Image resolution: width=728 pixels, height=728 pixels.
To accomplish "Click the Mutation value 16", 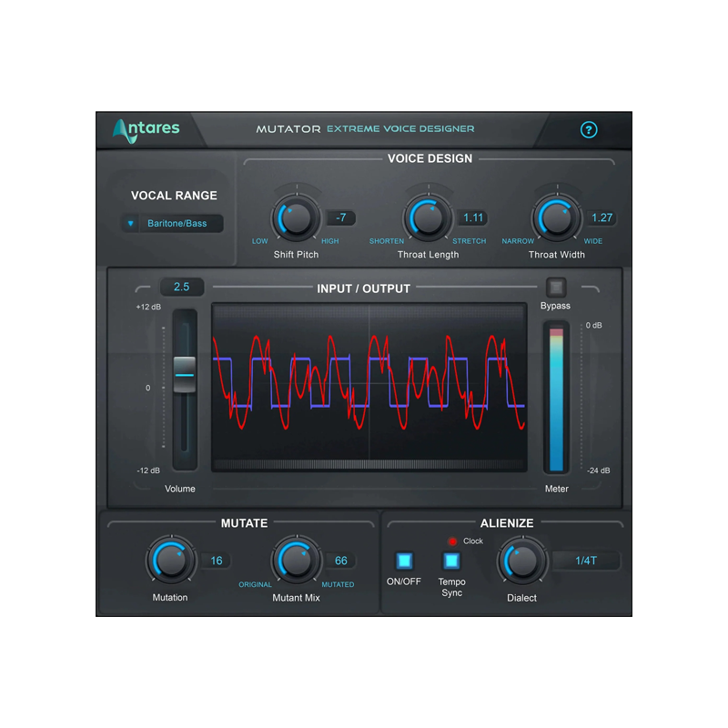I will [x=216, y=561].
